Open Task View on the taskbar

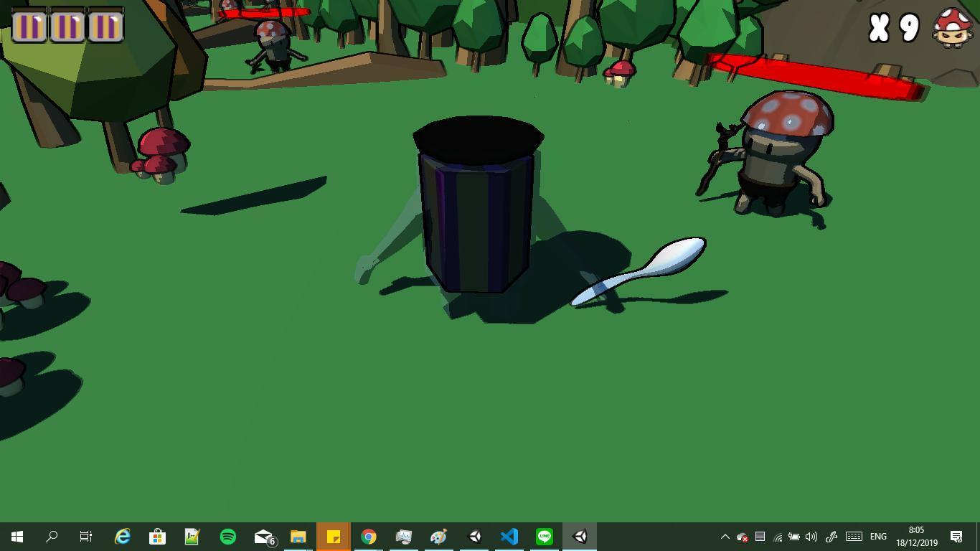pos(86,537)
